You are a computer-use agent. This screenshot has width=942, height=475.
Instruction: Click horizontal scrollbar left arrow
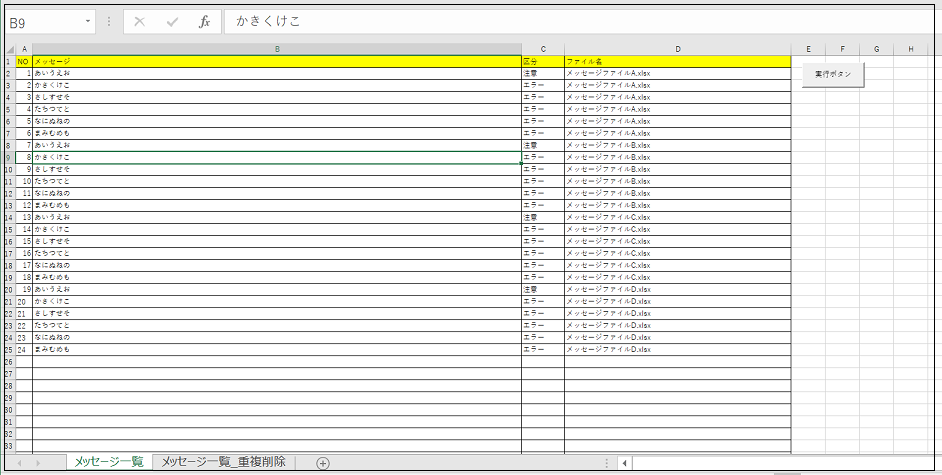coord(625,463)
